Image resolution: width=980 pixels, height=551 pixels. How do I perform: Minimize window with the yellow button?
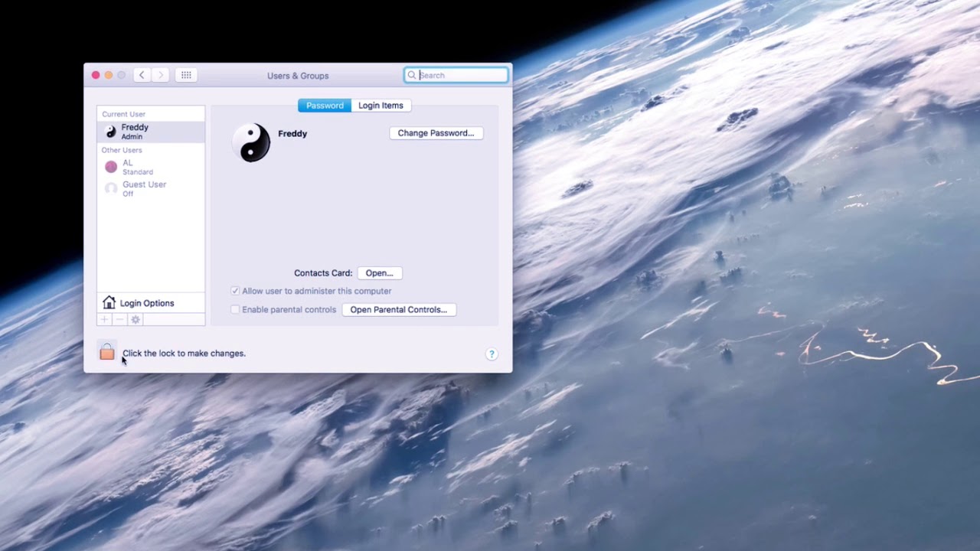pyautogui.click(x=109, y=75)
